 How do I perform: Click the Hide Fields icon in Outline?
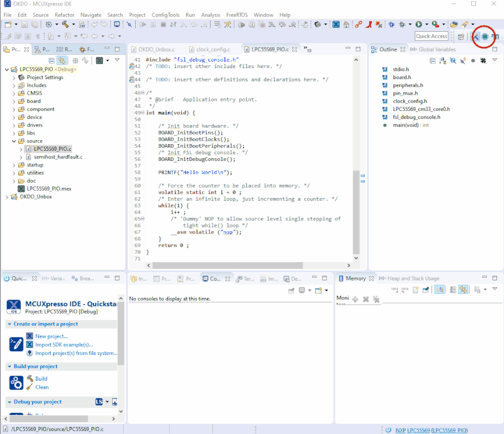(x=453, y=60)
